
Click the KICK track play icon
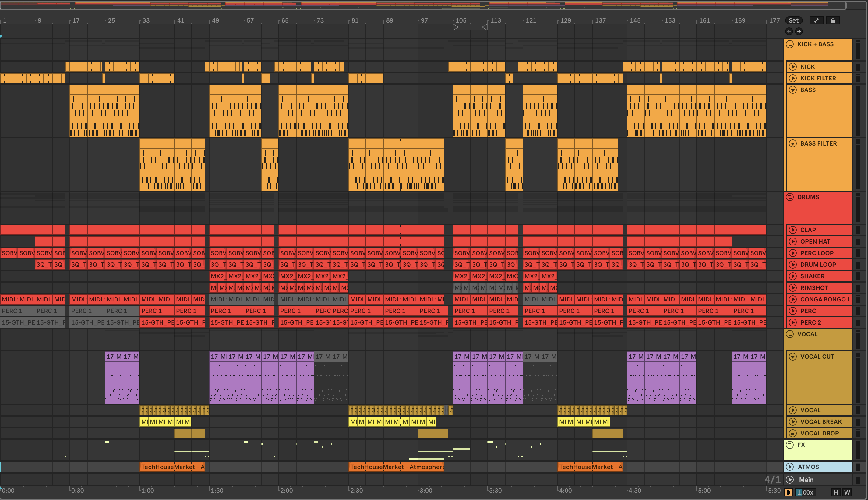pos(792,67)
